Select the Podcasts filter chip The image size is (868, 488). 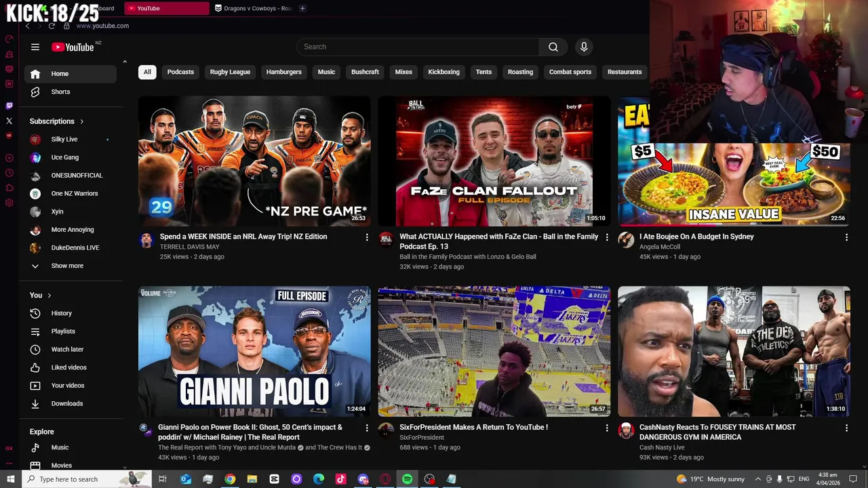click(180, 72)
